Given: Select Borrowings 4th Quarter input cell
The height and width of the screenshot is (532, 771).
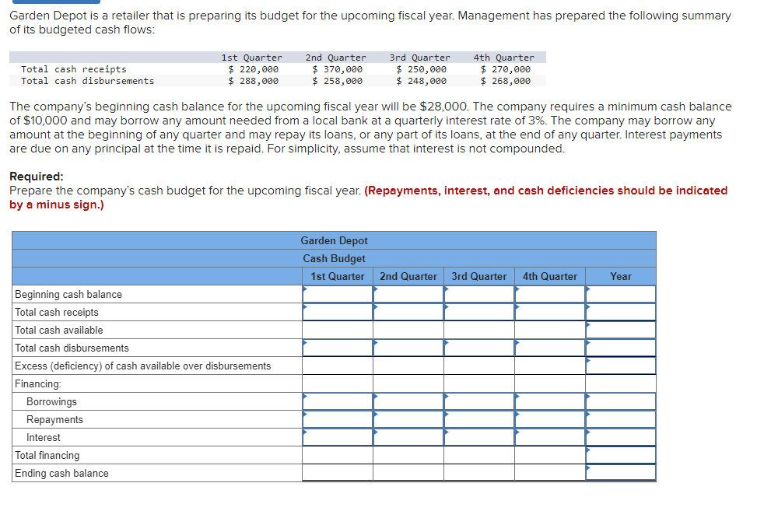Looking at the screenshot, I should point(550,401).
